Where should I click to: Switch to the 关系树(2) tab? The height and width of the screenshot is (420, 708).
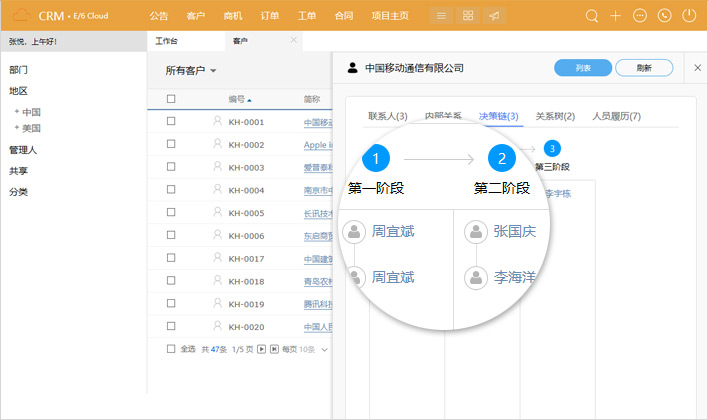coord(555,116)
